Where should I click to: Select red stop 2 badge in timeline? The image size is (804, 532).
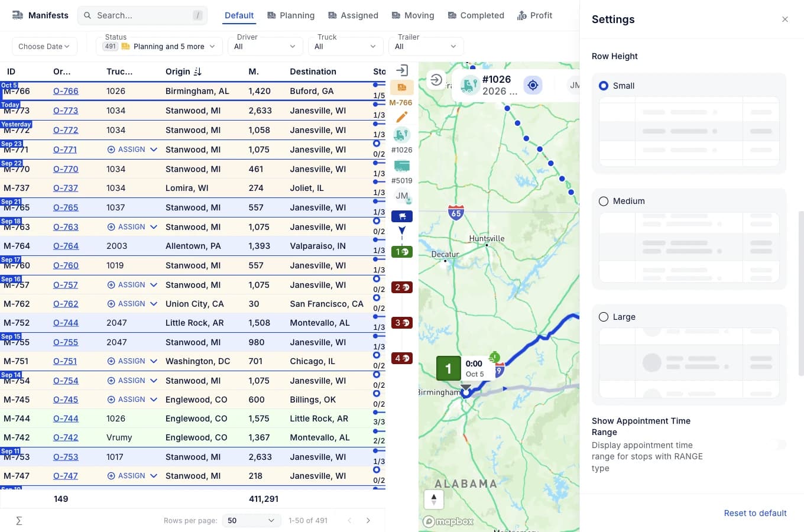click(402, 287)
